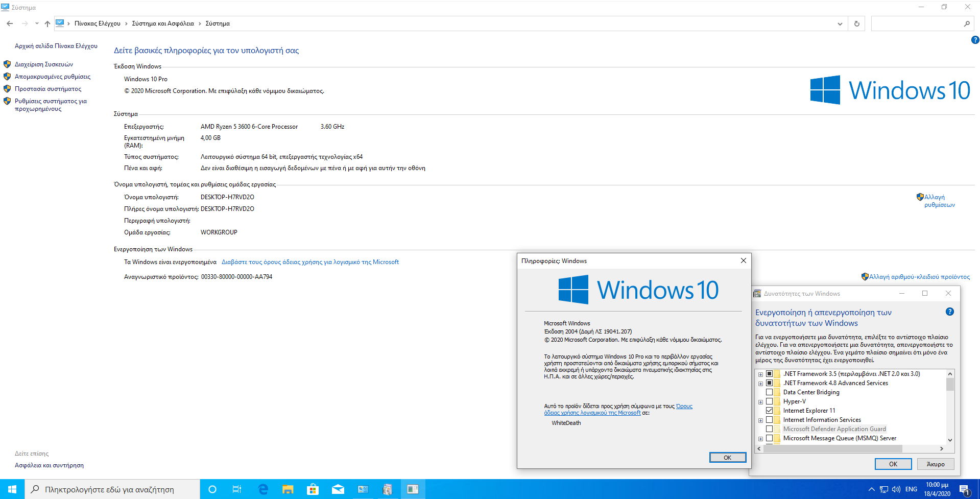Enable the Hyper-V feature checkbox
Viewport: 980px width, 499px height.
tap(769, 401)
